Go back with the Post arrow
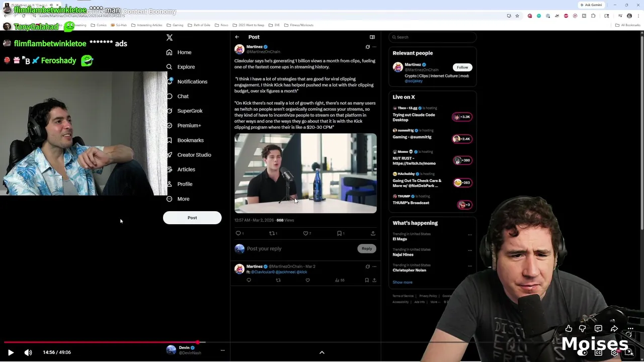 (237, 37)
